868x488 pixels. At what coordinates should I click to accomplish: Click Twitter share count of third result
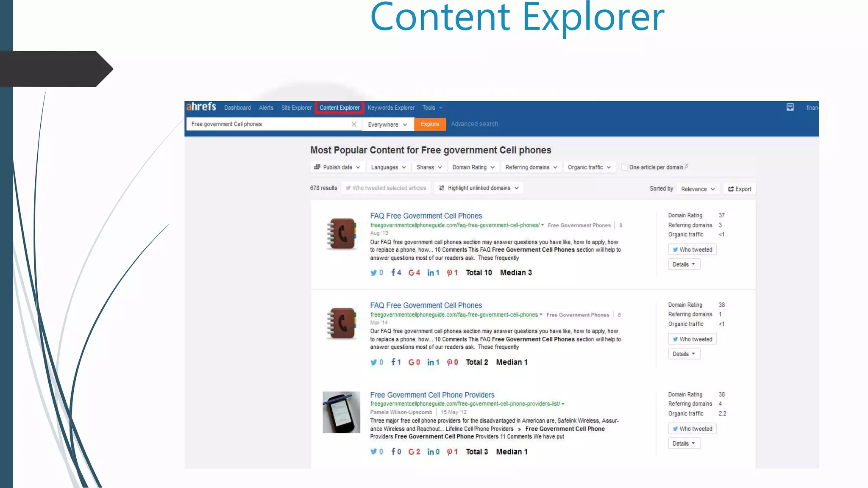click(377, 452)
